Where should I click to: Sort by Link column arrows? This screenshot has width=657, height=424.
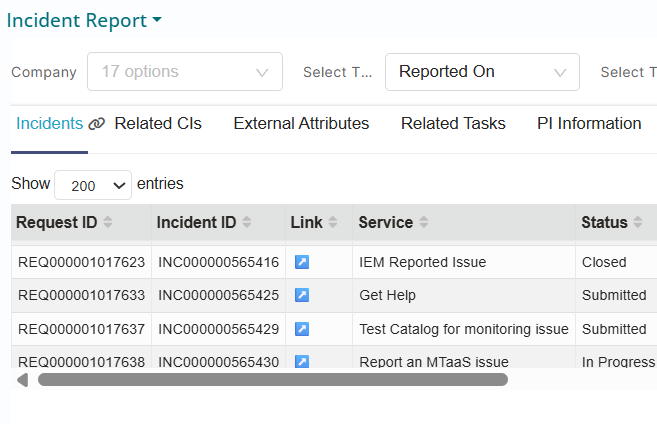[333, 222]
